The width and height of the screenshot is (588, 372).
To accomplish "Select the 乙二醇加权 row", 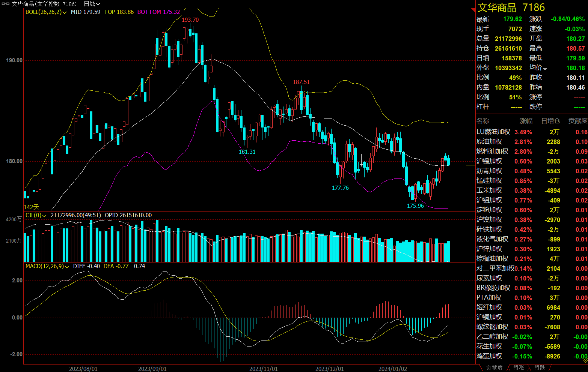I will click(x=532, y=337).
